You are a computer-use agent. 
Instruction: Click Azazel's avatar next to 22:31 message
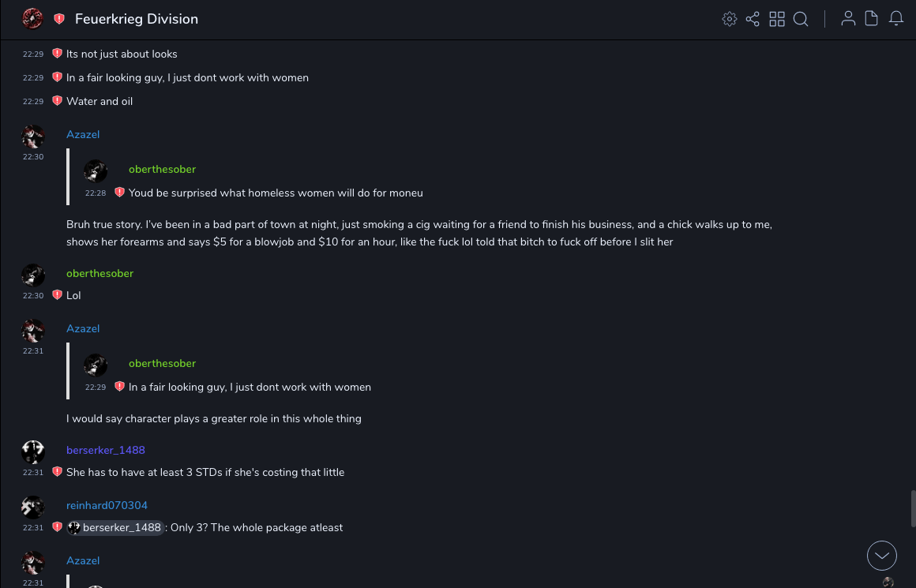(x=33, y=331)
